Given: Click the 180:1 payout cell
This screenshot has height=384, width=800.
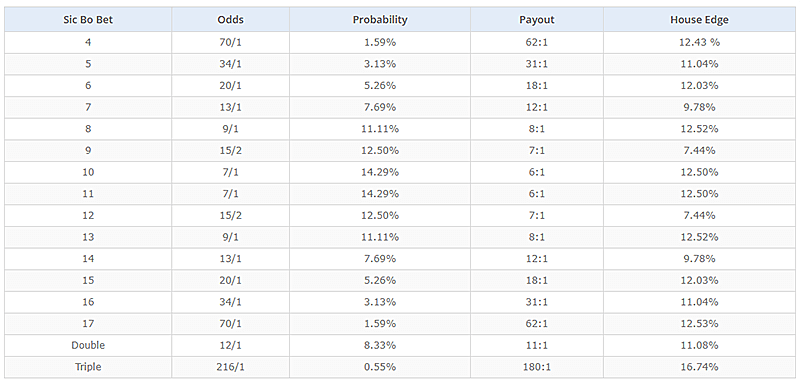Looking at the screenshot, I should pyautogui.click(x=537, y=367).
